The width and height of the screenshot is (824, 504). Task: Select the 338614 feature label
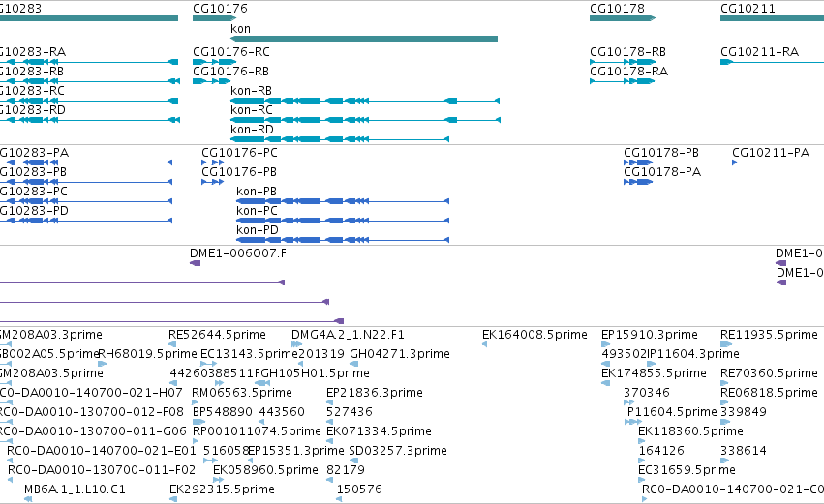[743, 452]
